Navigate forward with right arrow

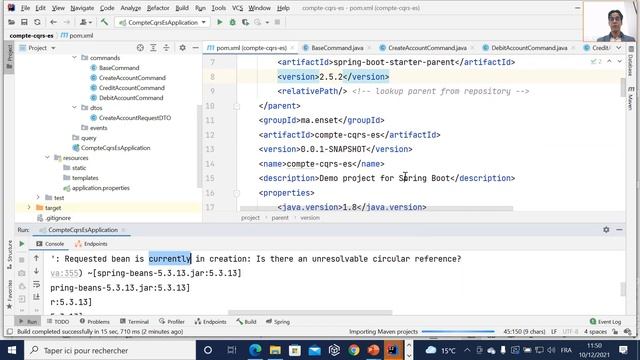tap(67, 22)
